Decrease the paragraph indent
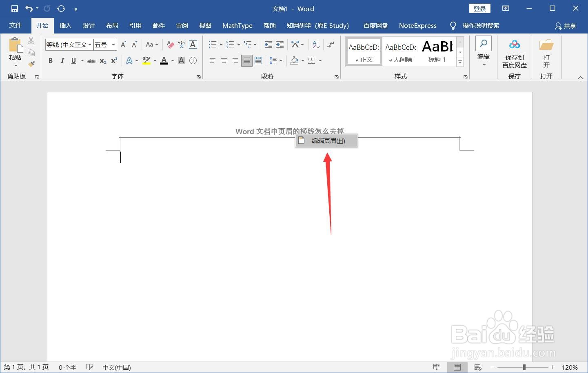The height and width of the screenshot is (373, 588). point(268,45)
